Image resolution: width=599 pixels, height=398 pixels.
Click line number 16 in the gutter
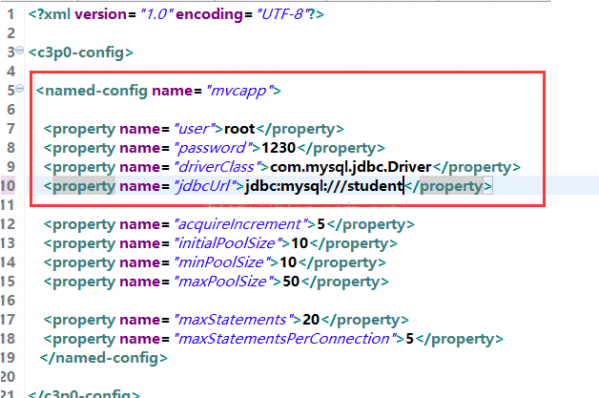point(8,301)
